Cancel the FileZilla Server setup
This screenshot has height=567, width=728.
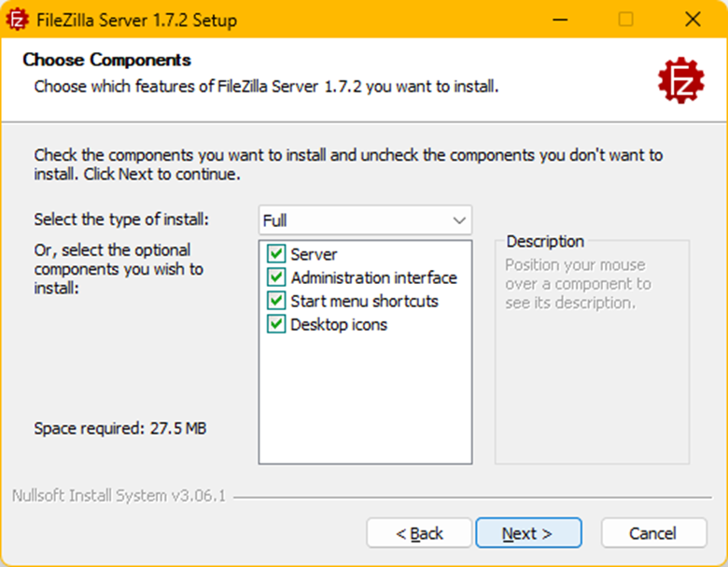click(x=653, y=532)
